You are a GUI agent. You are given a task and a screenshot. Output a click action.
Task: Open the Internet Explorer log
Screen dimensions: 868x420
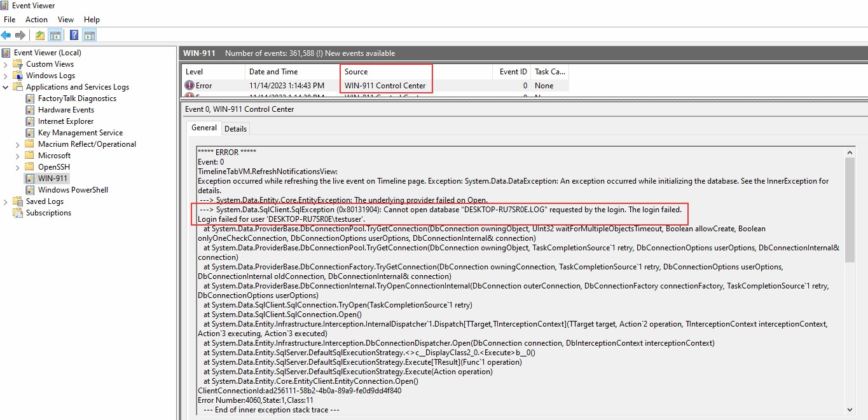(x=65, y=121)
